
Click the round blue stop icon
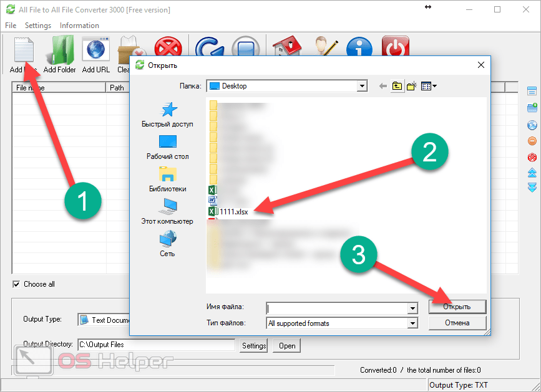pyautogui.click(x=246, y=46)
